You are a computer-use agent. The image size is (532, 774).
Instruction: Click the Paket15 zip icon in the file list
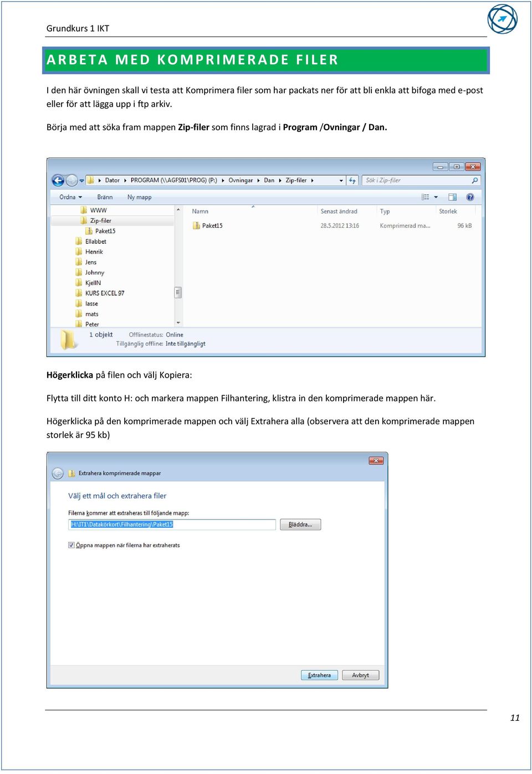[x=196, y=226]
